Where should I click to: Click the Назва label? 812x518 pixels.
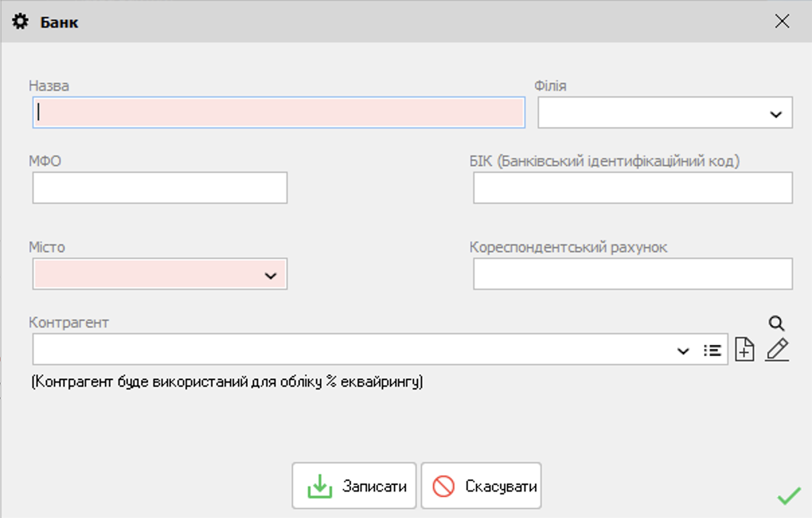click(49, 86)
